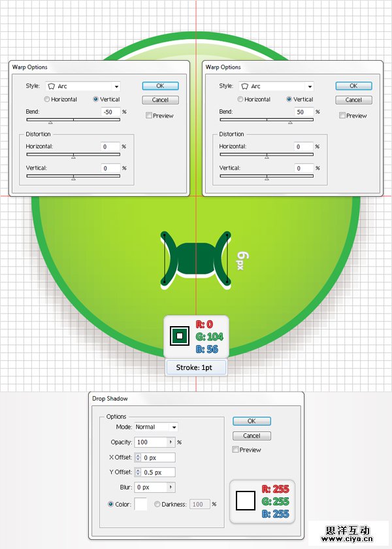Click Vertical distortion field in right dialog

coord(304,169)
